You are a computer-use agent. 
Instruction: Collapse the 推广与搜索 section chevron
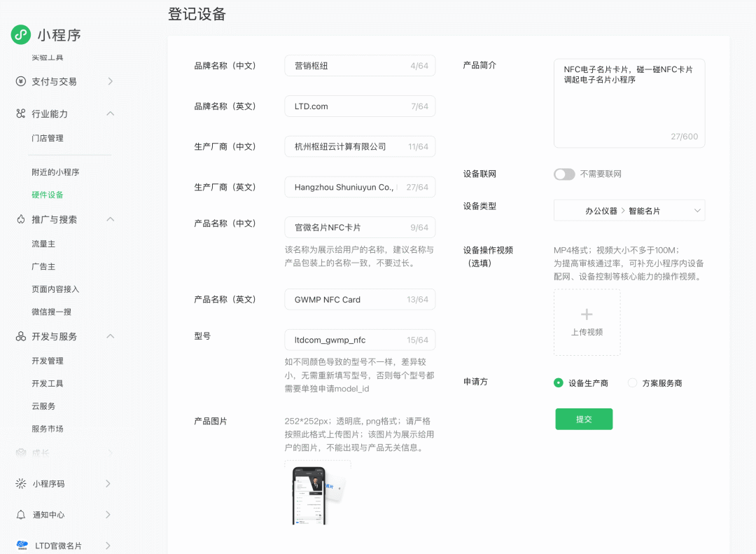tap(111, 219)
